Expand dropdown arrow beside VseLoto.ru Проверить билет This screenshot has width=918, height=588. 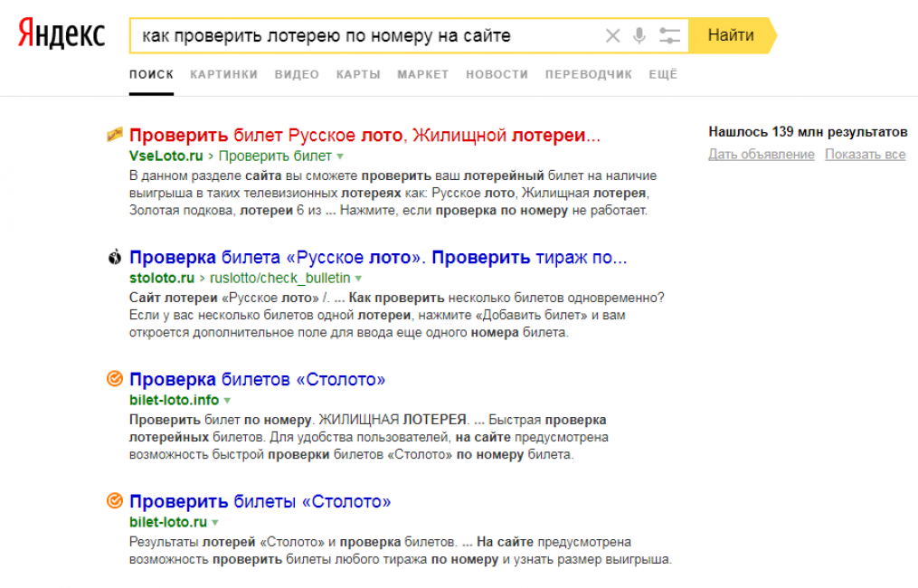pyautogui.click(x=340, y=157)
